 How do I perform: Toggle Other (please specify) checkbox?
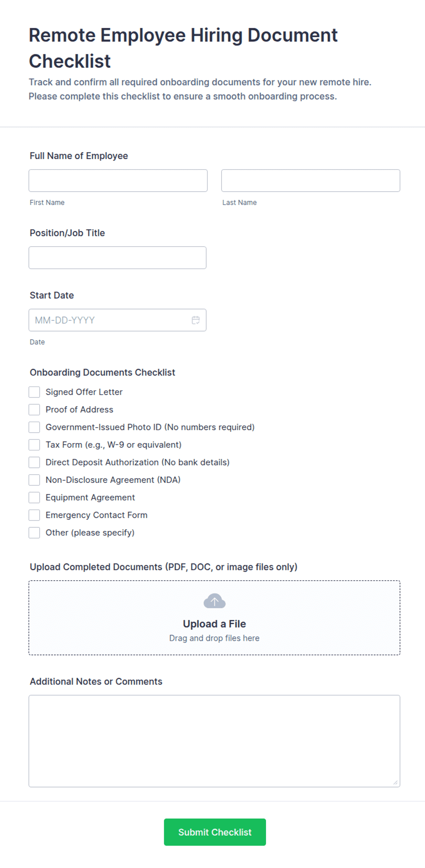pos(34,533)
